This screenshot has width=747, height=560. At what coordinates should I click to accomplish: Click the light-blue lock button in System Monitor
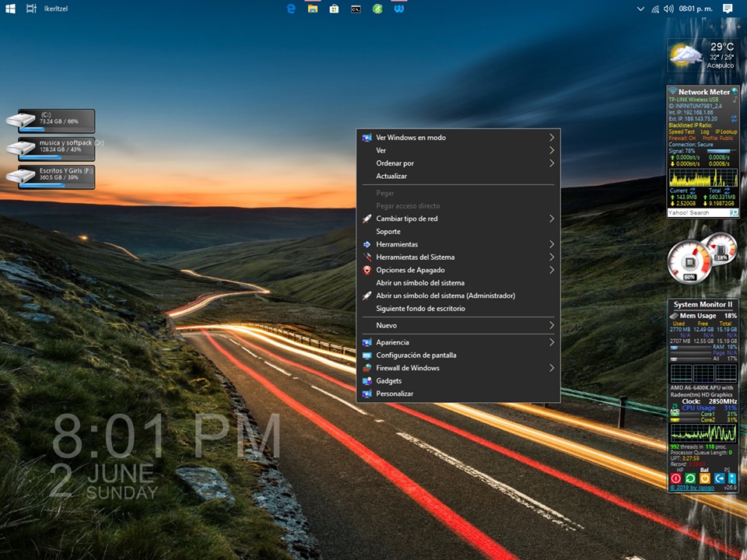[x=731, y=478]
